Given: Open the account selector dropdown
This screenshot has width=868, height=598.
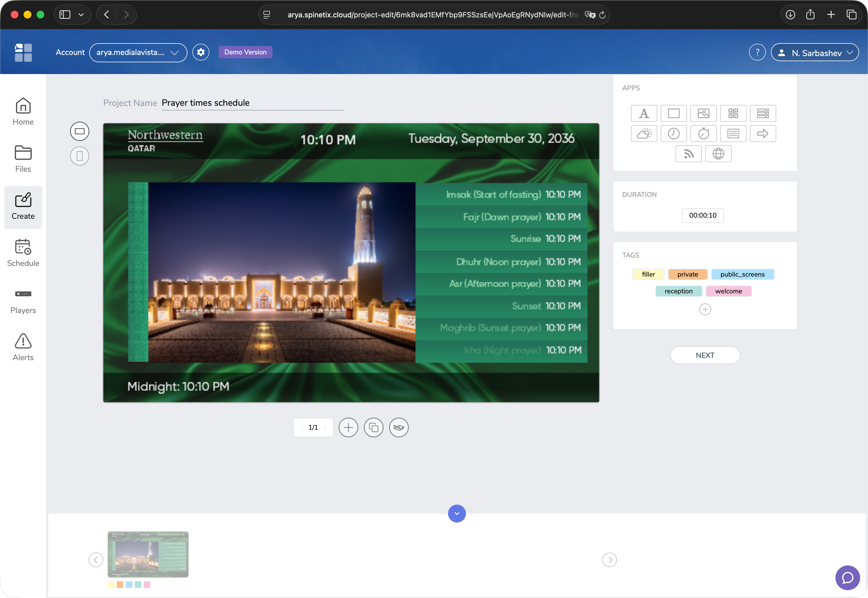Looking at the screenshot, I should [138, 52].
